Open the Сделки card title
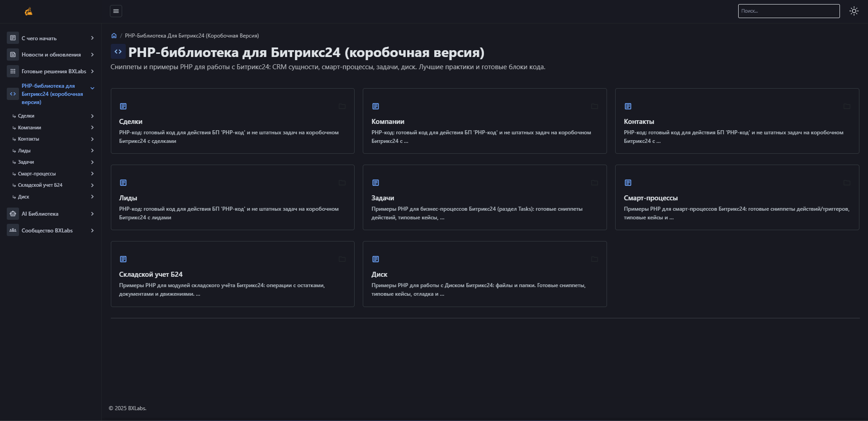 [131, 122]
